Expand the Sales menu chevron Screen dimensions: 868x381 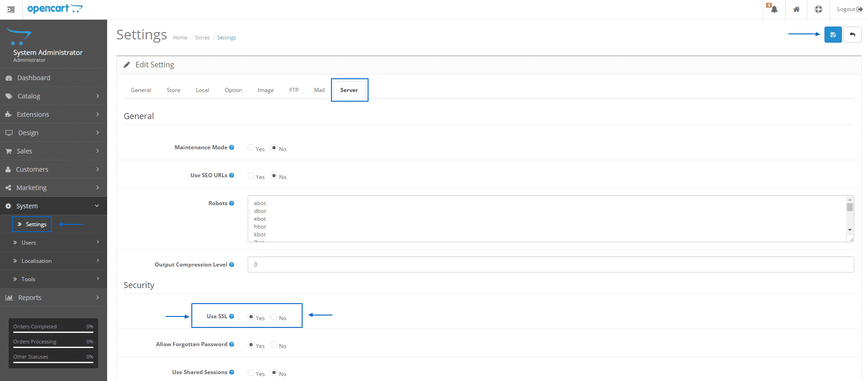pos(98,151)
